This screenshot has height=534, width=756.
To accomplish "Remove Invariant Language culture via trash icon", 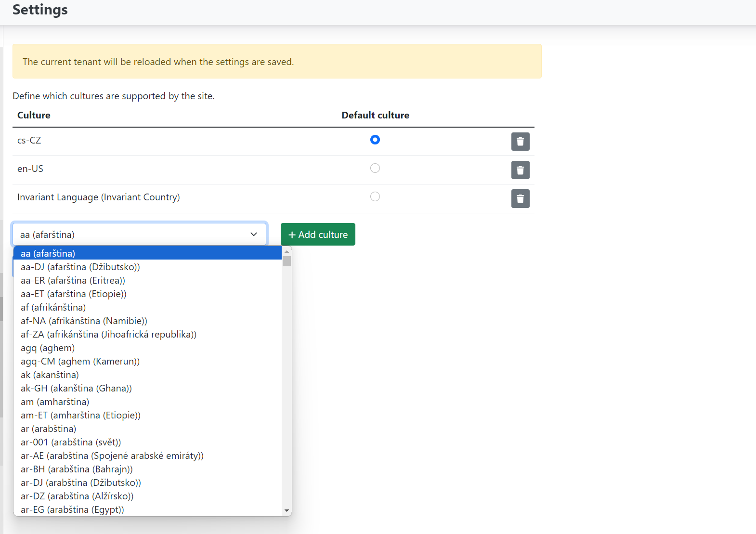I will click(x=520, y=198).
